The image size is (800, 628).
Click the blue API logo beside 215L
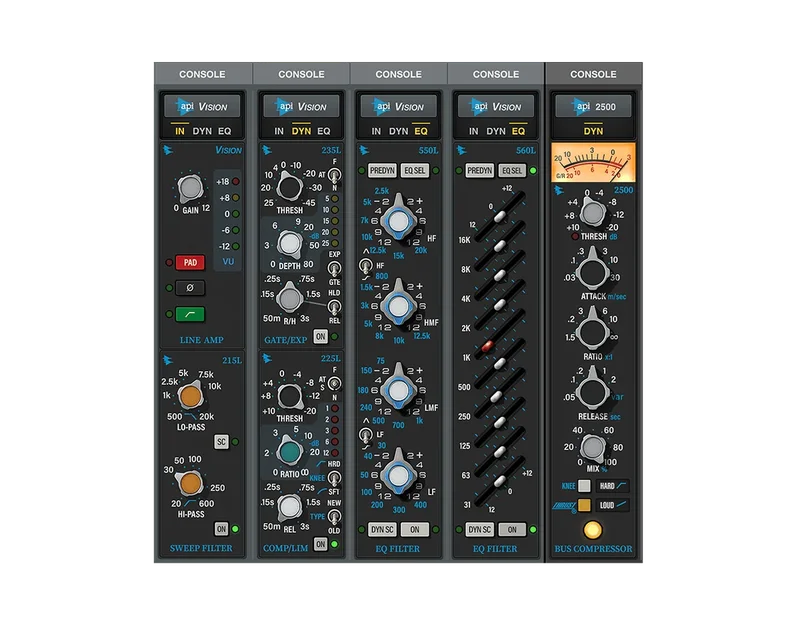168,360
